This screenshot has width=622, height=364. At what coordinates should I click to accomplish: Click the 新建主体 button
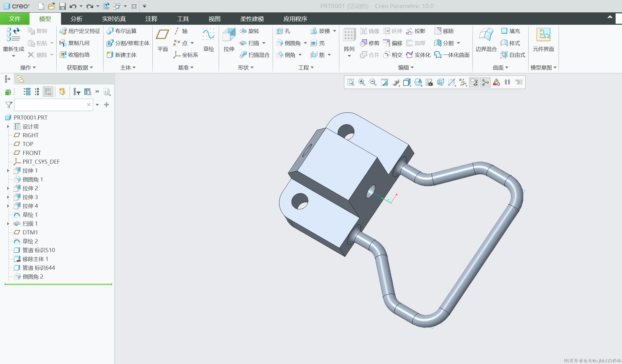click(x=121, y=55)
